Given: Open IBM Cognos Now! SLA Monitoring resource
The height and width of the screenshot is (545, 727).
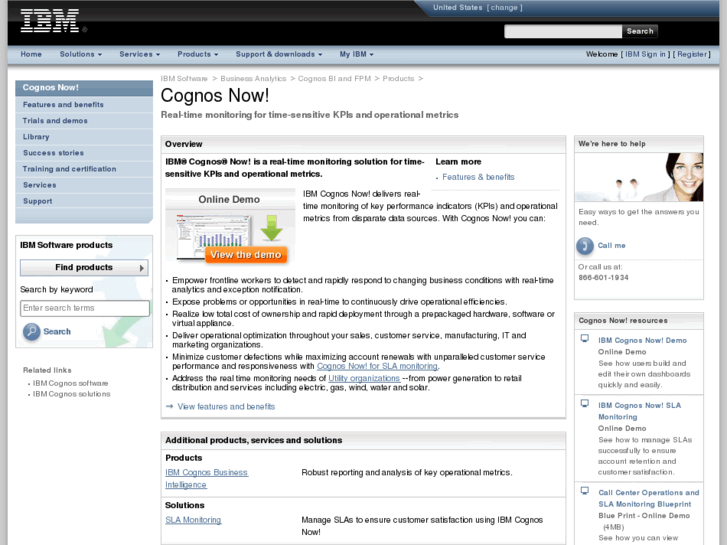Looking at the screenshot, I should pos(639,411).
